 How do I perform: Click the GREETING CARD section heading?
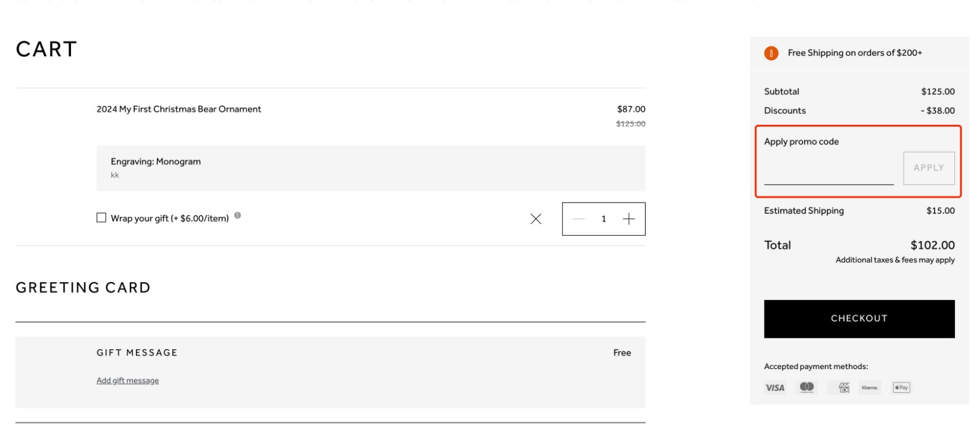(x=83, y=287)
